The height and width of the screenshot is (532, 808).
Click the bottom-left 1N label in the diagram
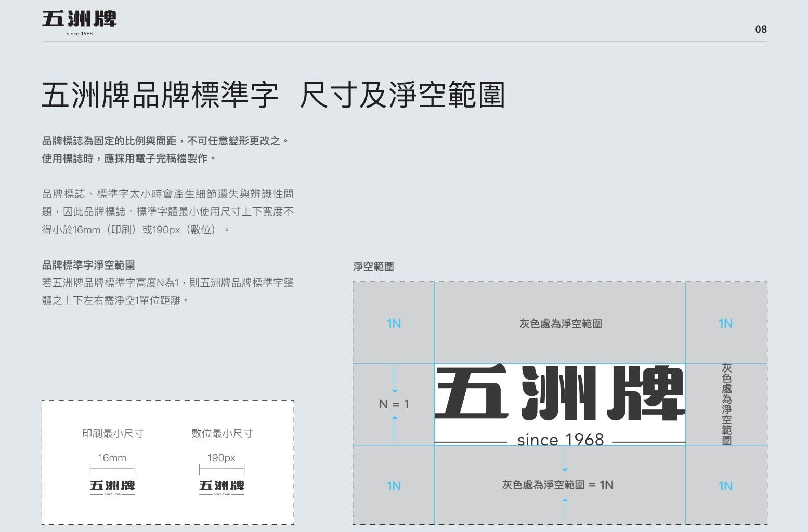(394, 486)
